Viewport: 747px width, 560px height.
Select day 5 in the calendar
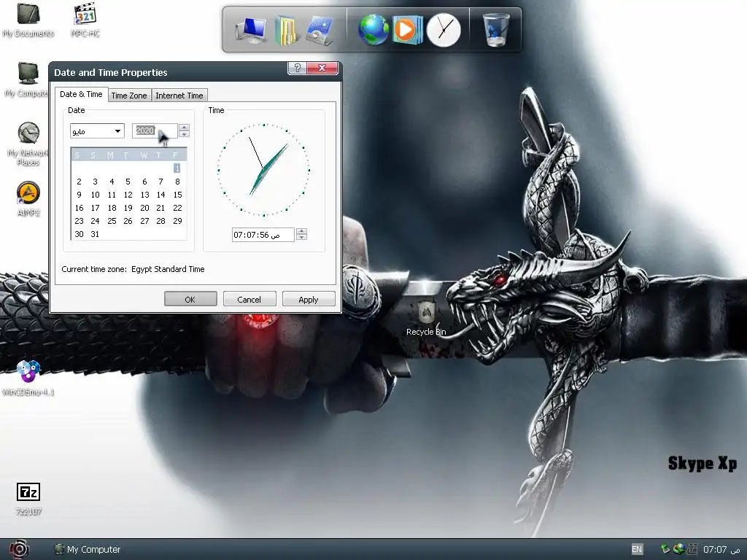tap(128, 182)
